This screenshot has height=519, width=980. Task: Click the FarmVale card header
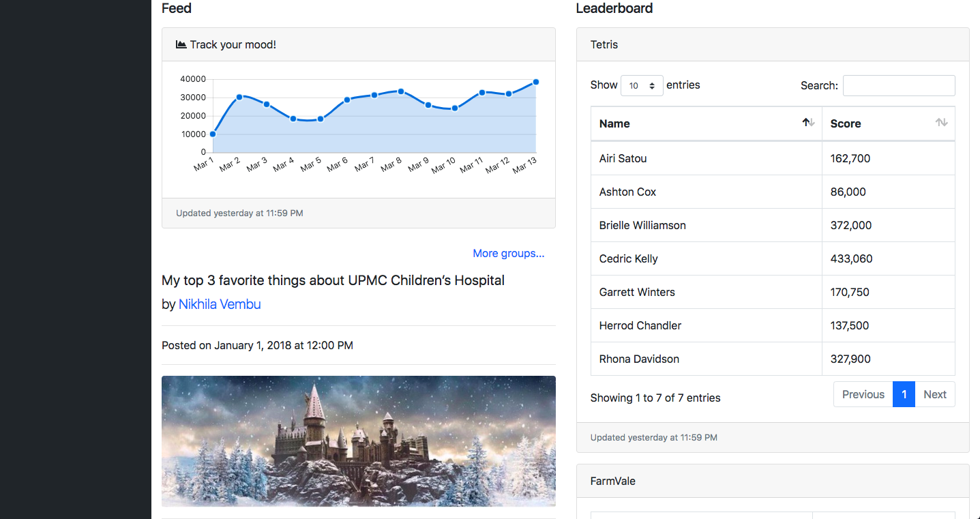(x=773, y=481)
